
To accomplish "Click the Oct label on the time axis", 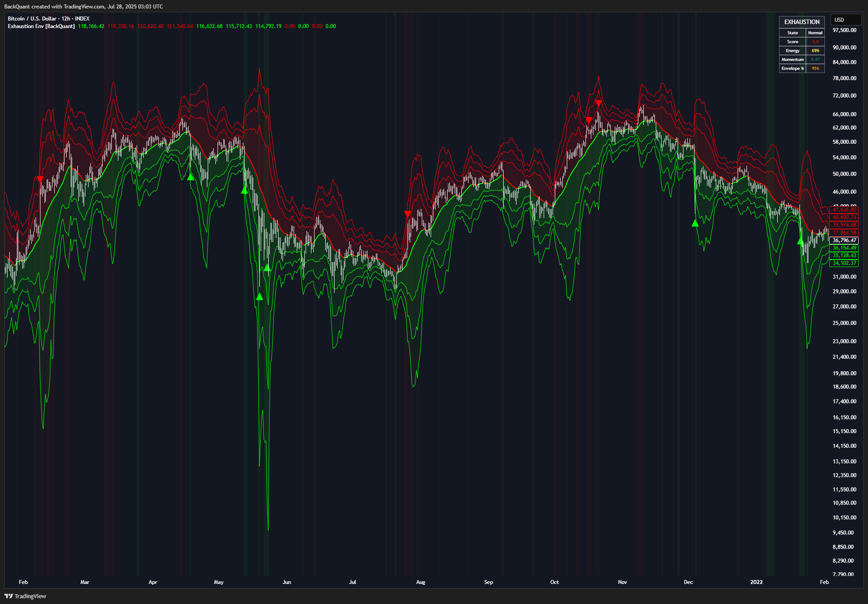I will pos(555,582).
